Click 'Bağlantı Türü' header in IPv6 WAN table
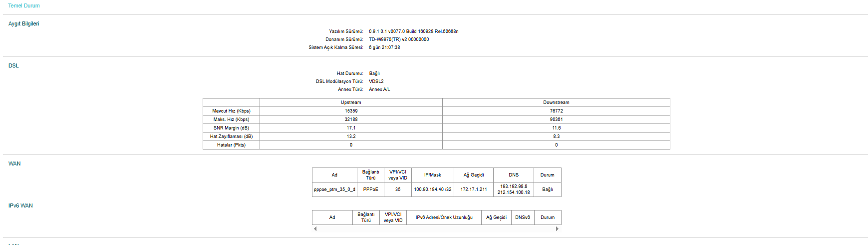868x245 pixels. [x=366, y=217]
